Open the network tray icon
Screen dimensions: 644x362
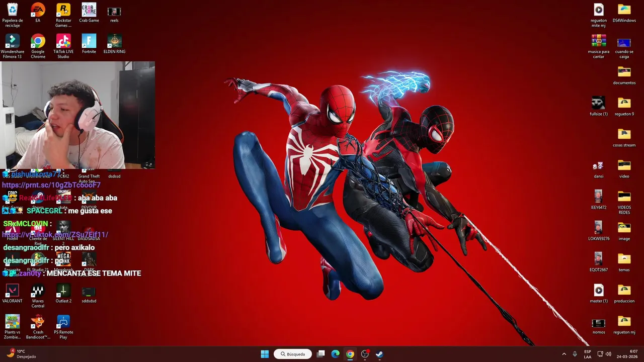tap(600, 354)
